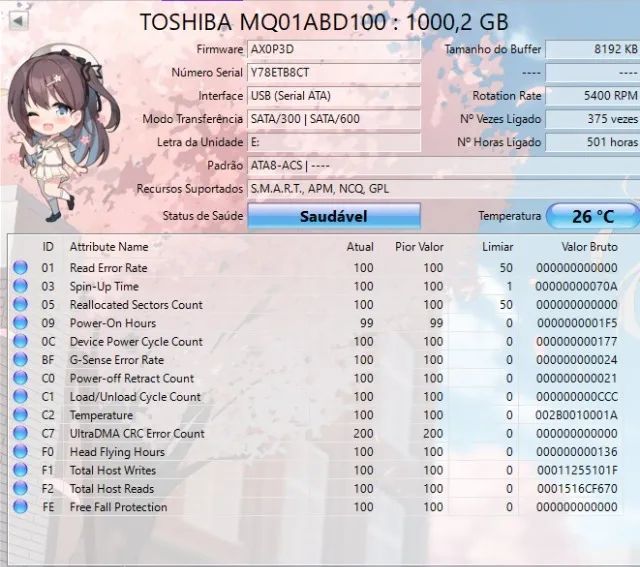Click the Limiar column header
Screen dimensions: 640x567
[498, 247]
